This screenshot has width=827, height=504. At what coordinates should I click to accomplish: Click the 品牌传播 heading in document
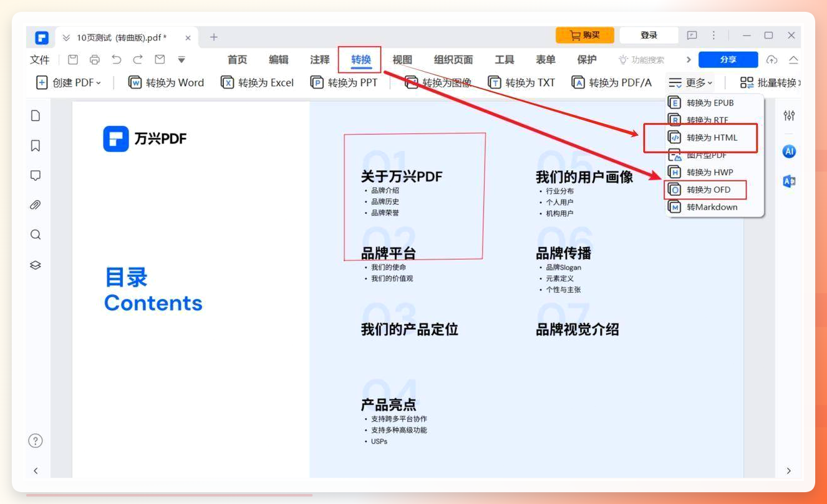564,253
